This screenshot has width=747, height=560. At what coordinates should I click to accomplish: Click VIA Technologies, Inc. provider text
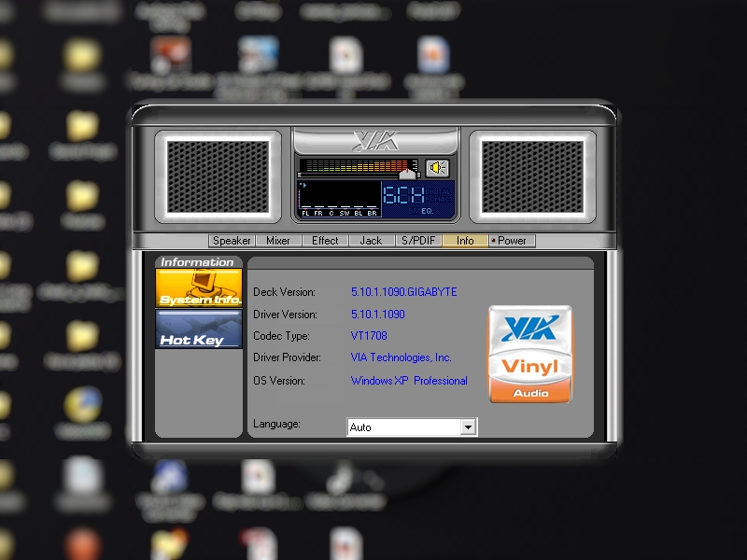pos(402,357)
